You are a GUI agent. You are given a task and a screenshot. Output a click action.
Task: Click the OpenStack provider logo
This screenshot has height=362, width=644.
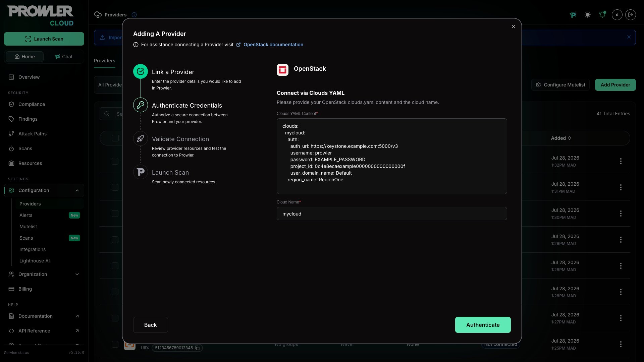282,70
